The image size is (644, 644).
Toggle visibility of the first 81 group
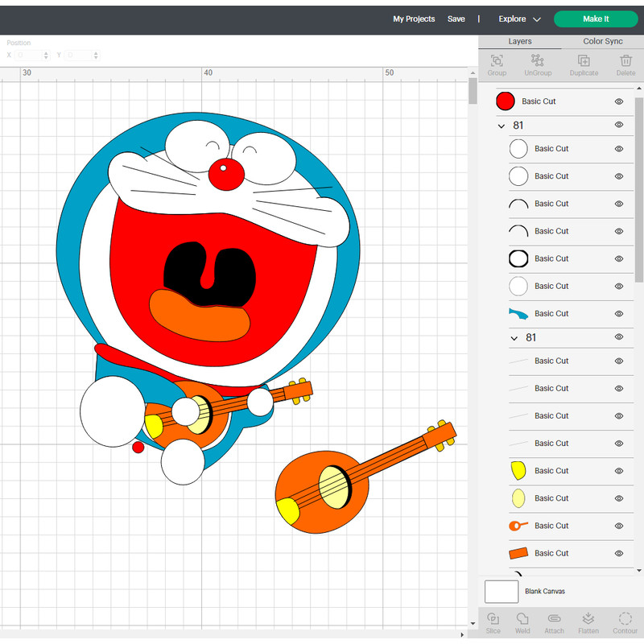[x=617, y=125]
